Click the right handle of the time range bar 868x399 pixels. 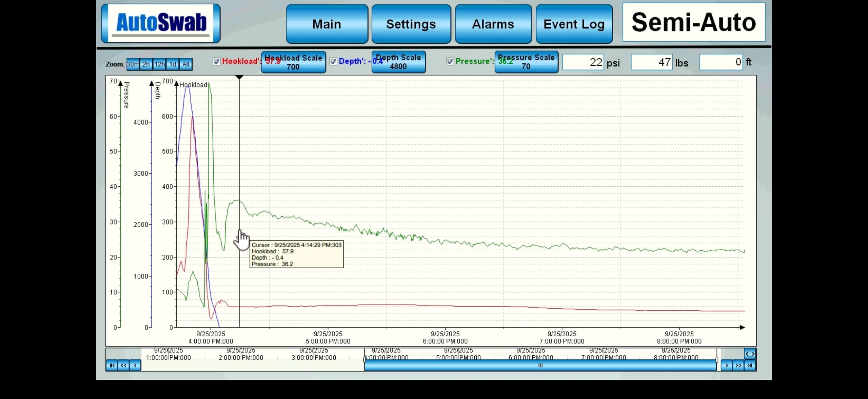click(717, 359)
